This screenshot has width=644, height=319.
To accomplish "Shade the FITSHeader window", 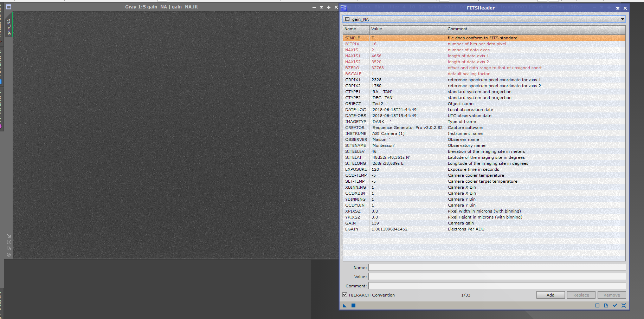I will (x=618, y=8).
